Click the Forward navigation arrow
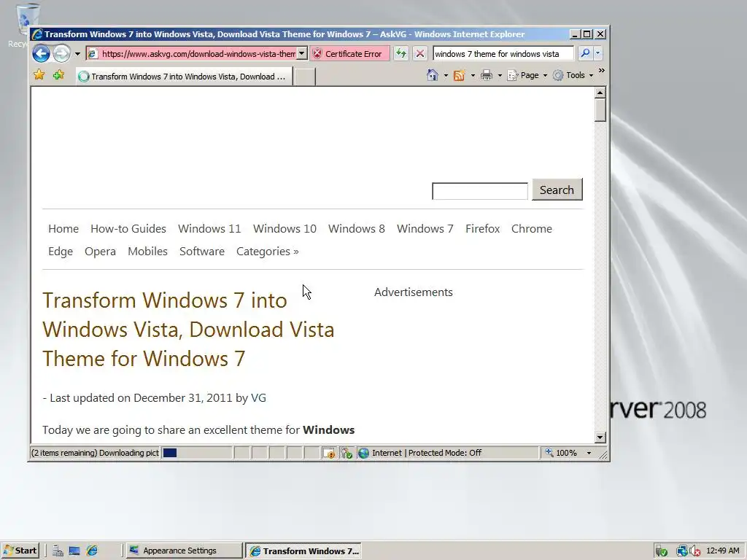The width and height of the screenshot is (747, 560). [x=61, y=53]
